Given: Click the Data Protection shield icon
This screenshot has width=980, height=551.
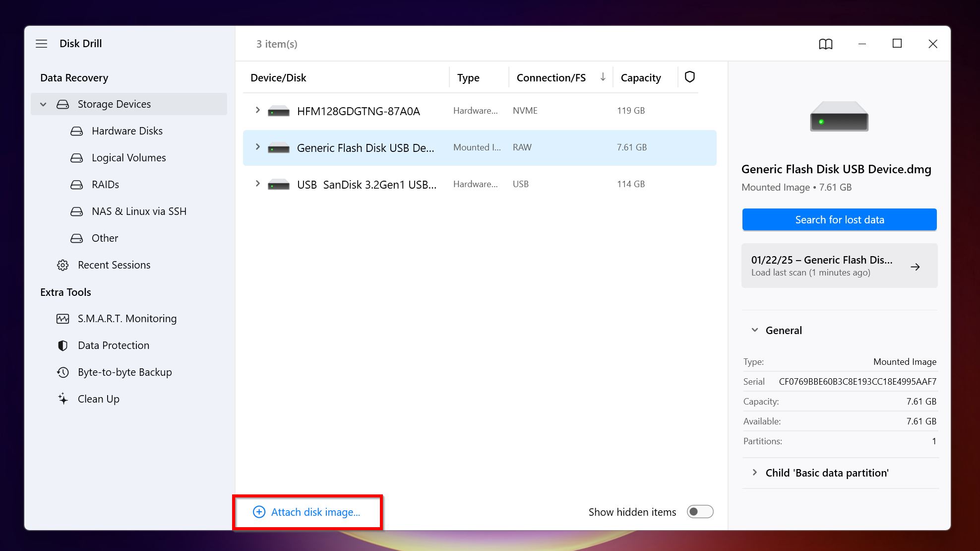Looking at the screenshot, I should tap(63, 345).
